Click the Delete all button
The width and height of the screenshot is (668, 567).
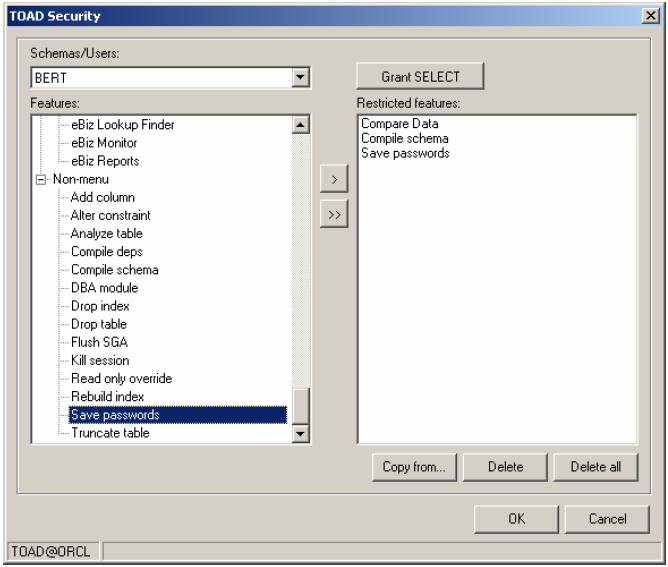pos(596,467)
